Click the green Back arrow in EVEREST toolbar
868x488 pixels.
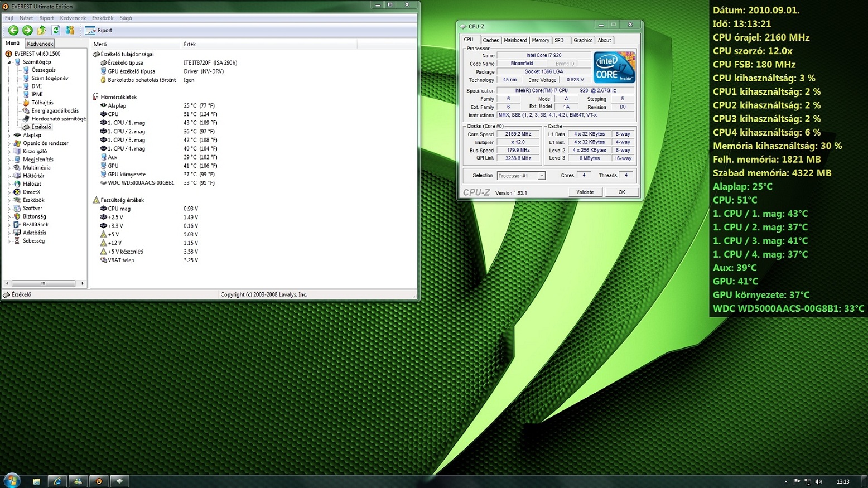(13, 30)
